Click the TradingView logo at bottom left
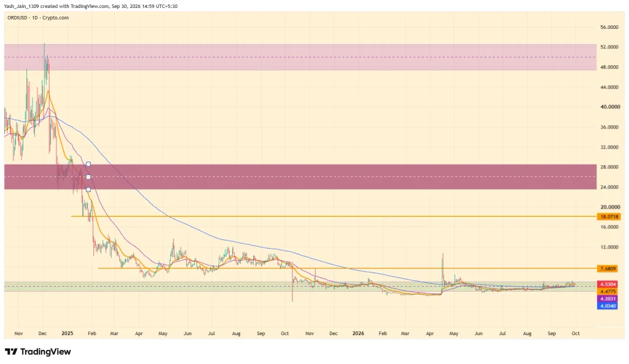Screen dimensions: 629x364 (x=37, y=352)
